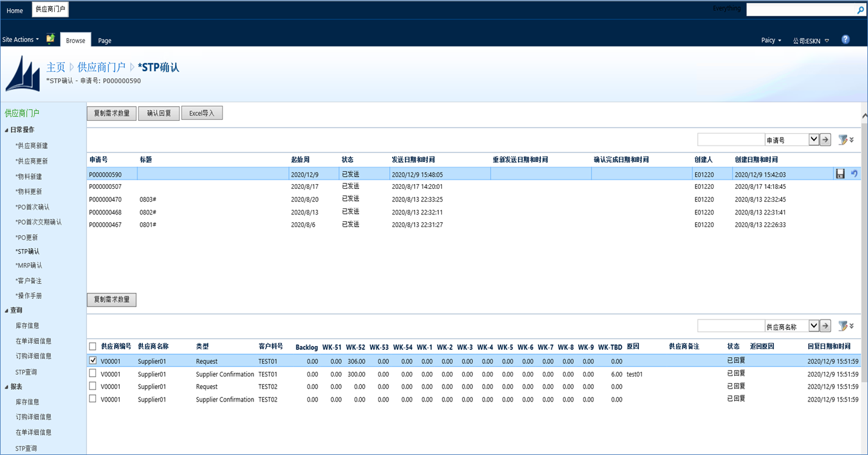Screen dimensions: 868x455
Task: Click the Excel导入 button
Action: pos(202,113)
